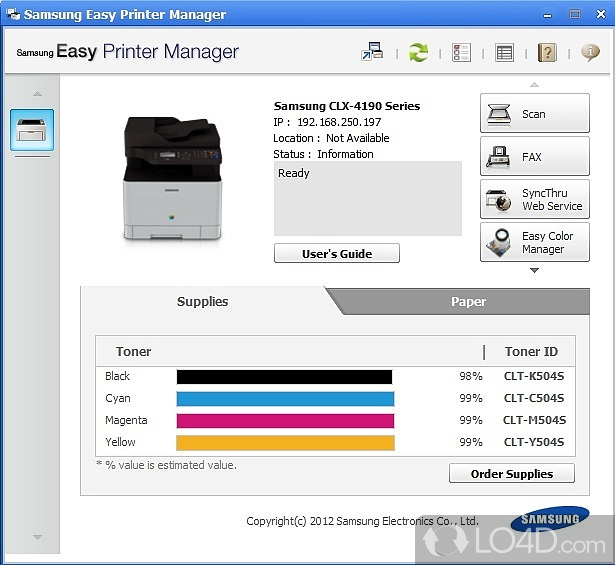
Task: Select the Supplies tab
Action: pos(203,301)
